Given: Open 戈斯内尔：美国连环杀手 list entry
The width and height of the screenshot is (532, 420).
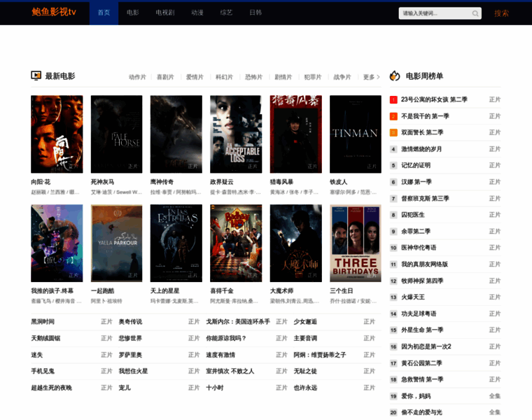Looking at the screenshot, I should 238,321.
